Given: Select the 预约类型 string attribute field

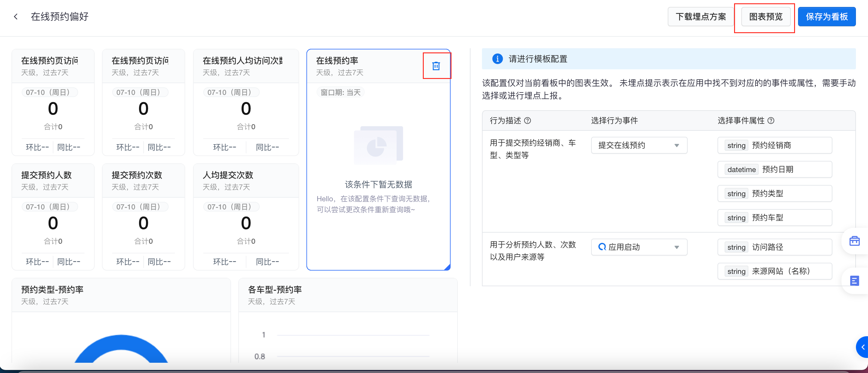Looking at the screenshot, I should coord(774,193).
